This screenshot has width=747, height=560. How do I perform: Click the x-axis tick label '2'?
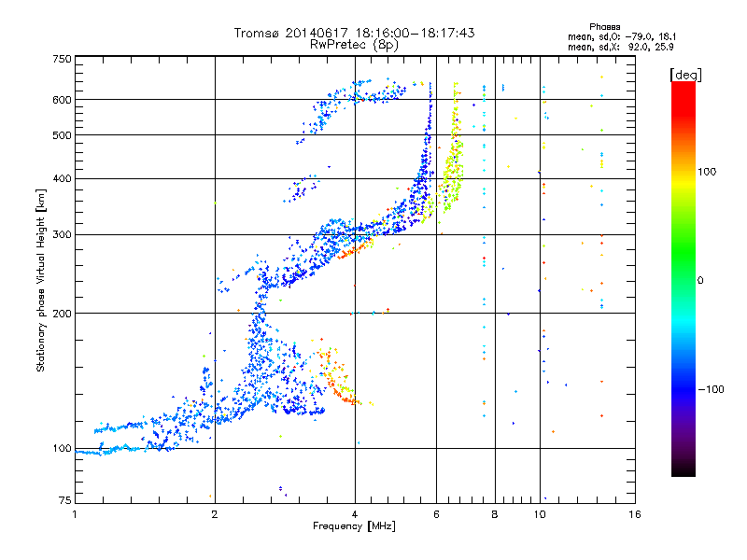point(215,514)
